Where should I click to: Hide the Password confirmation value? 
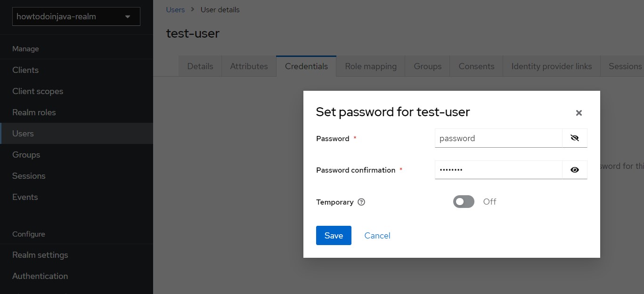pos(575,170)
